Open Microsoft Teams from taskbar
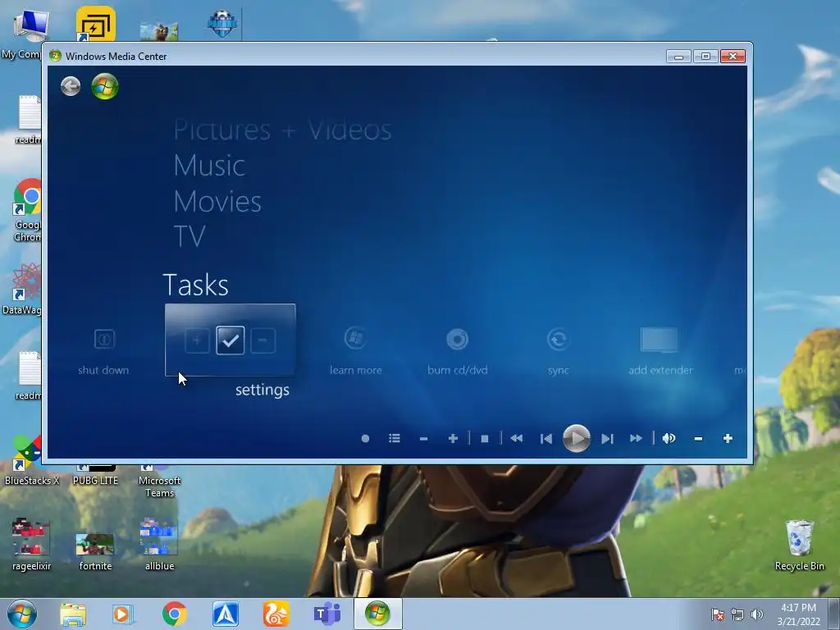This screenshot has width=840, height=630. point(326,614)
